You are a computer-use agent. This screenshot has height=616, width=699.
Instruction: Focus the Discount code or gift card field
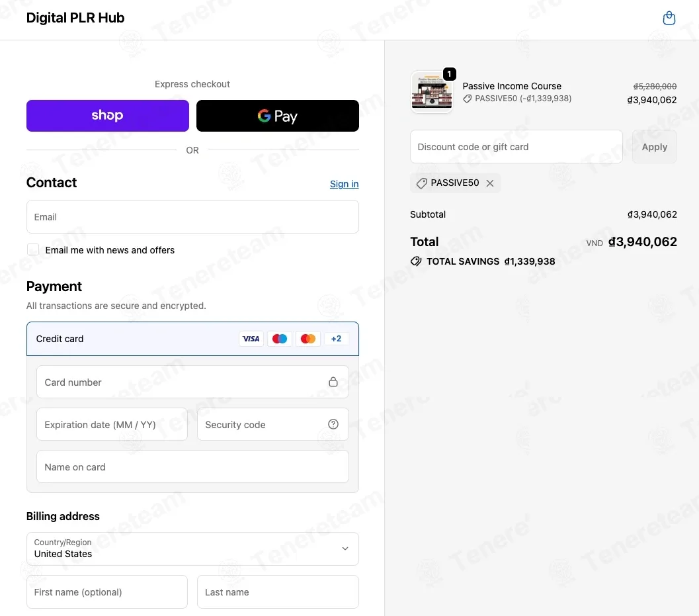click(516, 147)
